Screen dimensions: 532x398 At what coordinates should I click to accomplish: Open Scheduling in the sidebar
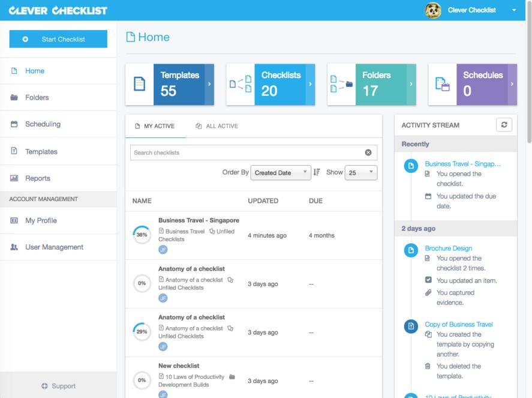[43, 124]
